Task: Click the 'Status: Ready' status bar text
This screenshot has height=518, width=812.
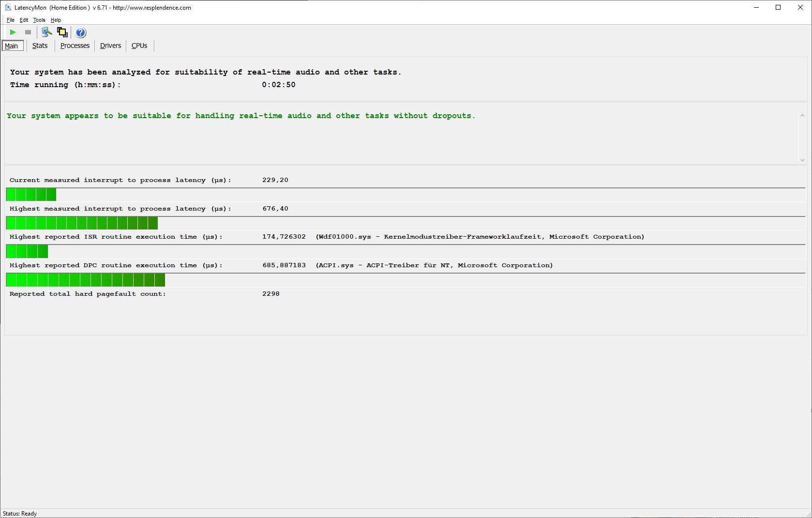Action: tap(20, 514)
